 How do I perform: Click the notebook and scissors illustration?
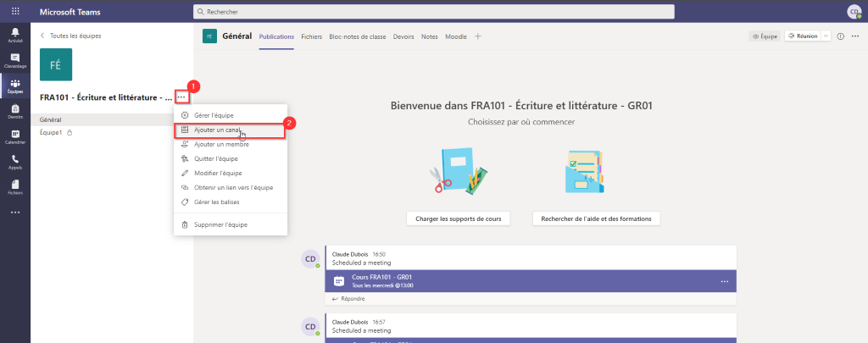click(x=458, y=171)
